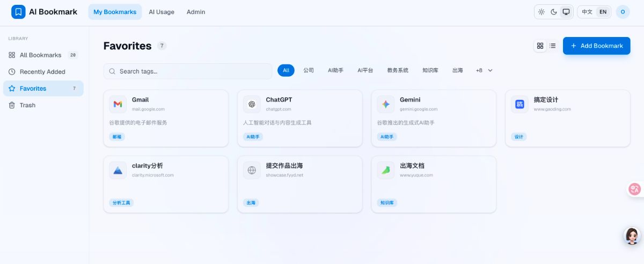Click the 搞定设计 site icon
This screenshot has width=644, height=264.
click(x=519, y=104)
